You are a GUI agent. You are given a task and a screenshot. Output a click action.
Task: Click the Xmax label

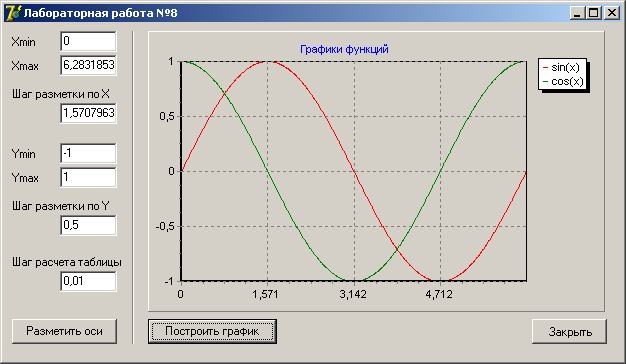coord(25,66)
